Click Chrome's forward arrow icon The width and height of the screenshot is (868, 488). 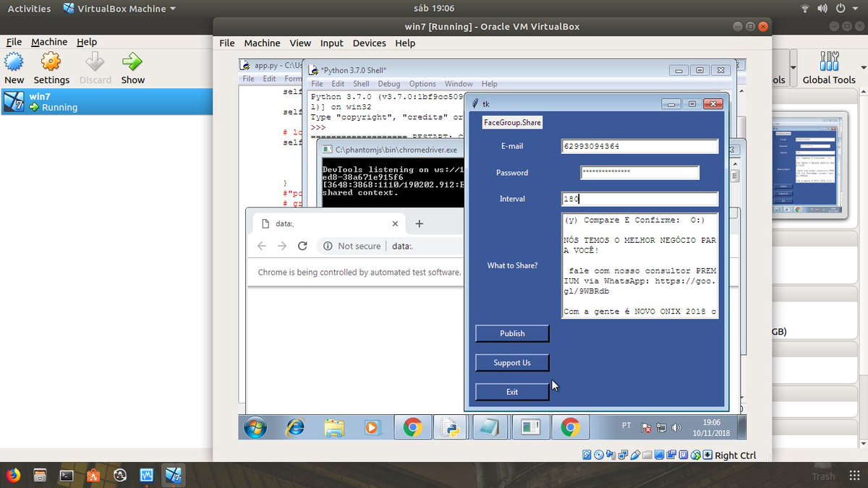coord(282,246)
